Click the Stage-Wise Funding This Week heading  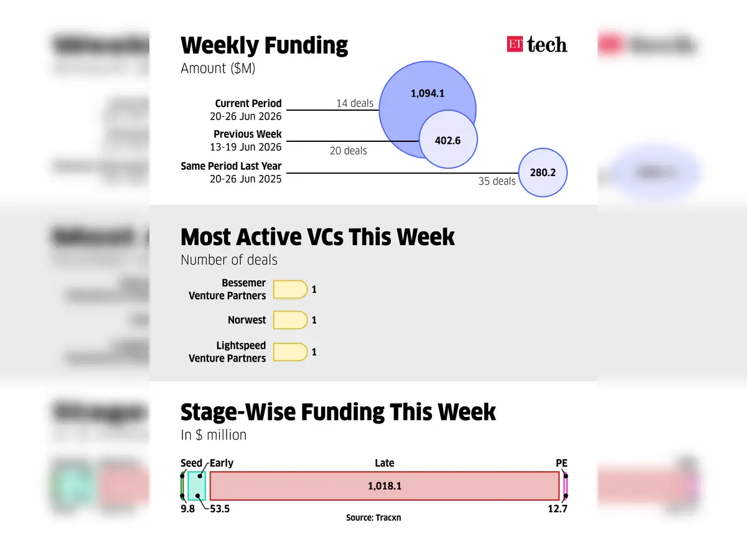[x=338, y=412]
